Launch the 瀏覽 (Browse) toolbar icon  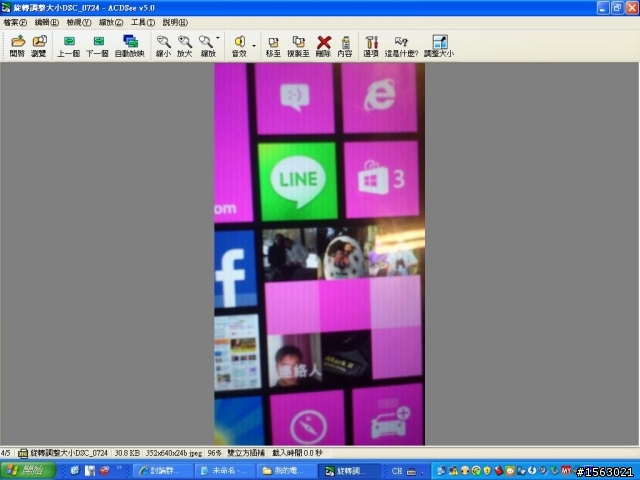click(x=39, y=46)
